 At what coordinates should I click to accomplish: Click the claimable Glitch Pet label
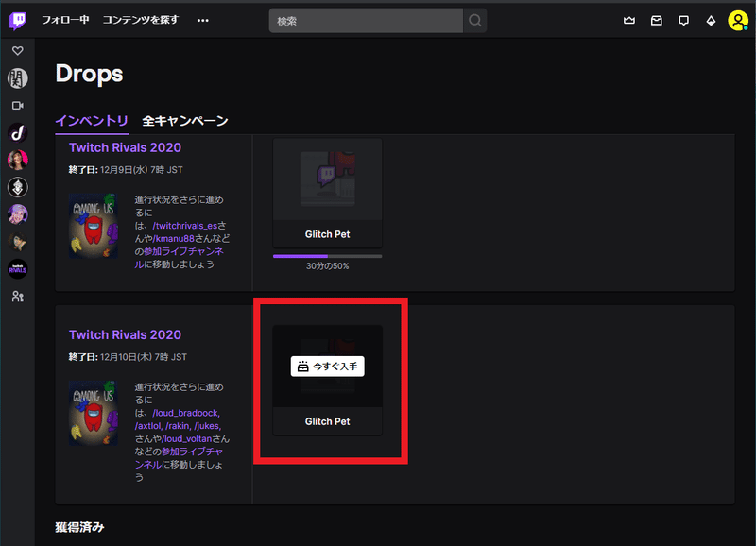327,421
